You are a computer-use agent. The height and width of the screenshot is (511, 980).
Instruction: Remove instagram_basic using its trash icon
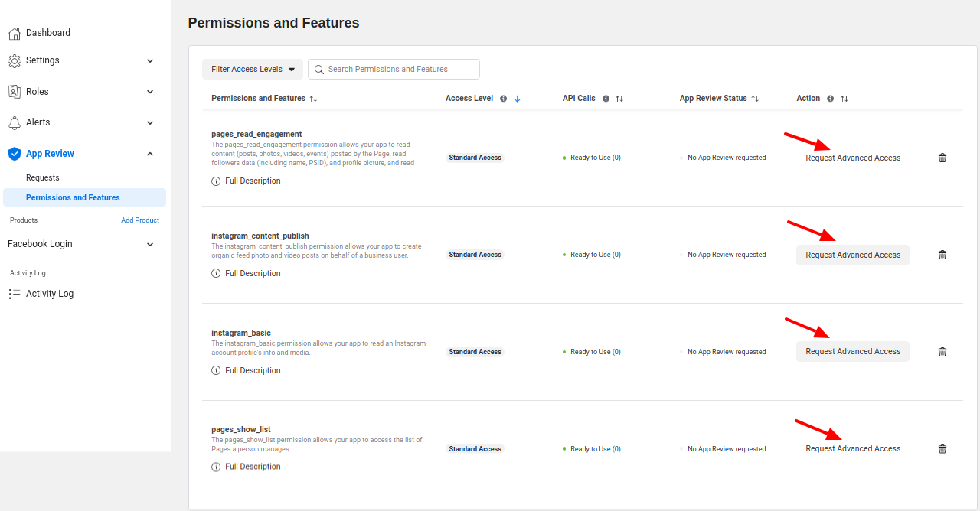[942, 352]
